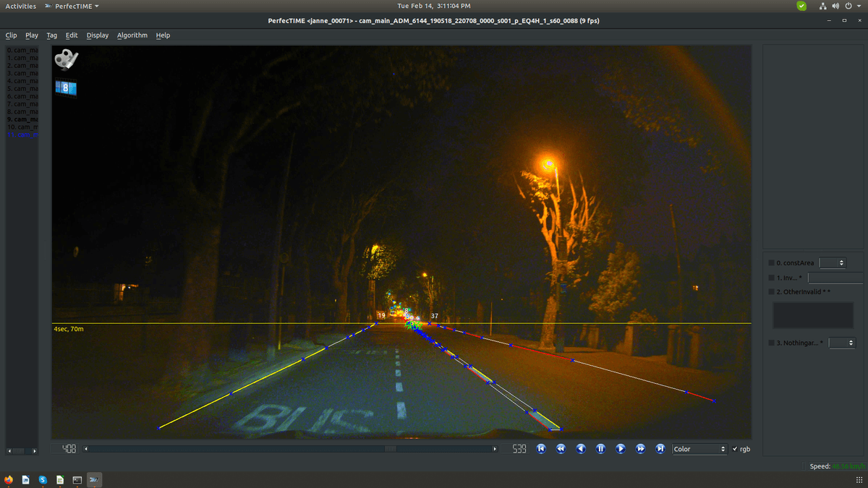868x488 pixels.
Task: Click the fast forward button
Action: coord(640,449)
